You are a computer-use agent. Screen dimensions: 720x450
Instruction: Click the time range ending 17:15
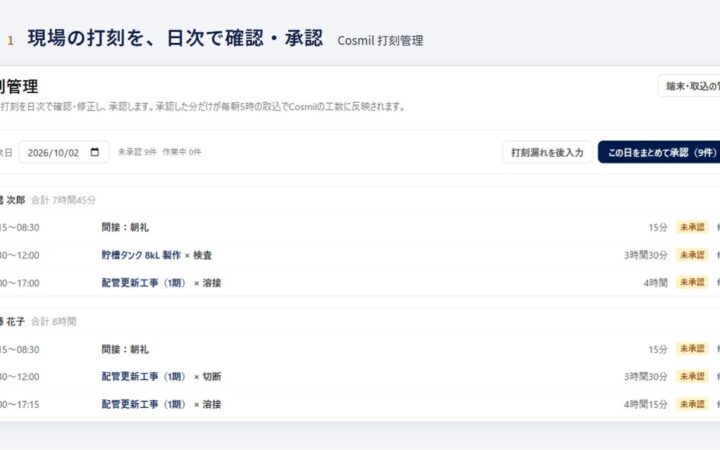coord(19,405)
